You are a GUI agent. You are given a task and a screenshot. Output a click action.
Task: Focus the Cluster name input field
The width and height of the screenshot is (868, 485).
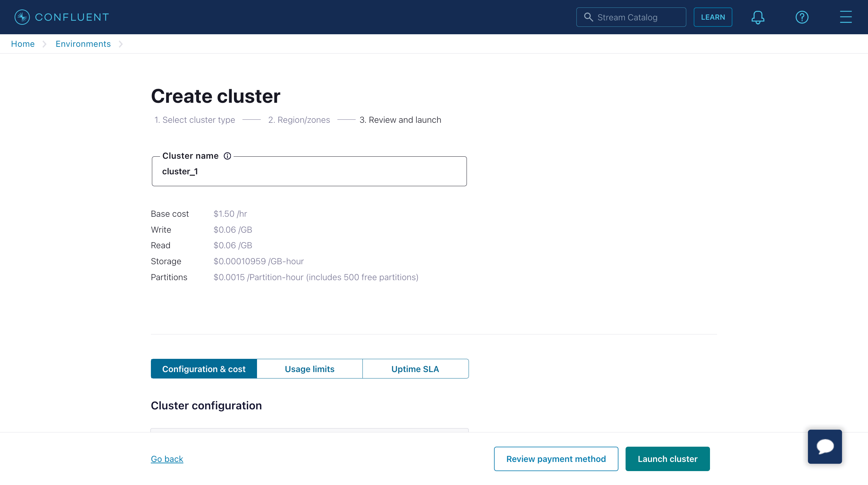tap(309, 171)
